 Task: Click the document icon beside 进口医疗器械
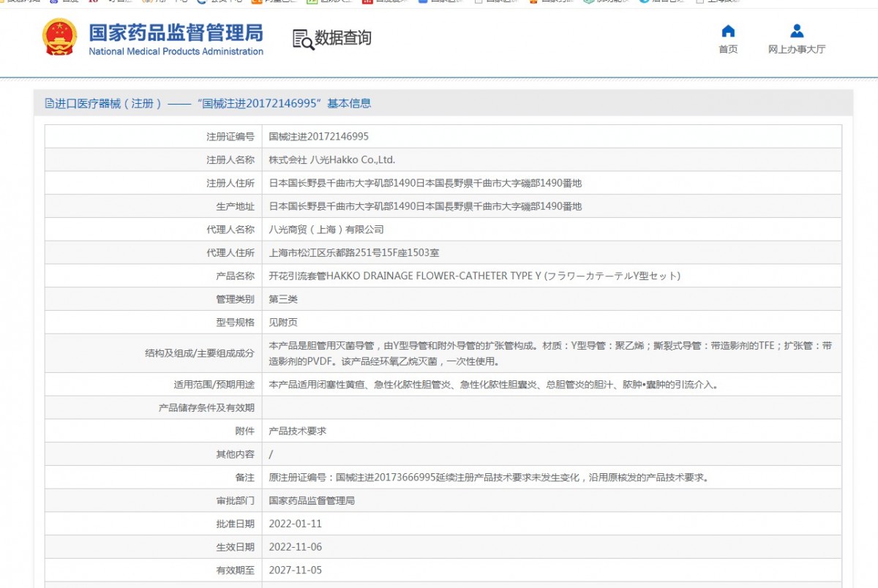tap(49, 104)
